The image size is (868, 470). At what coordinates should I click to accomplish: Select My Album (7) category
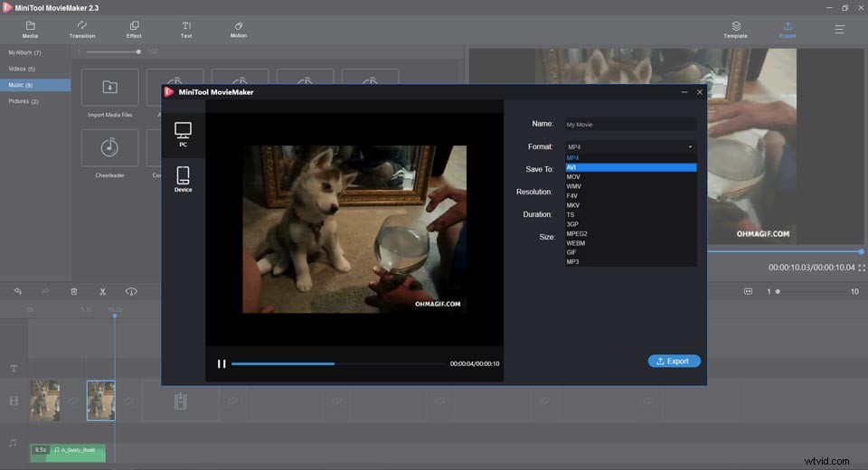coord(35,52)
